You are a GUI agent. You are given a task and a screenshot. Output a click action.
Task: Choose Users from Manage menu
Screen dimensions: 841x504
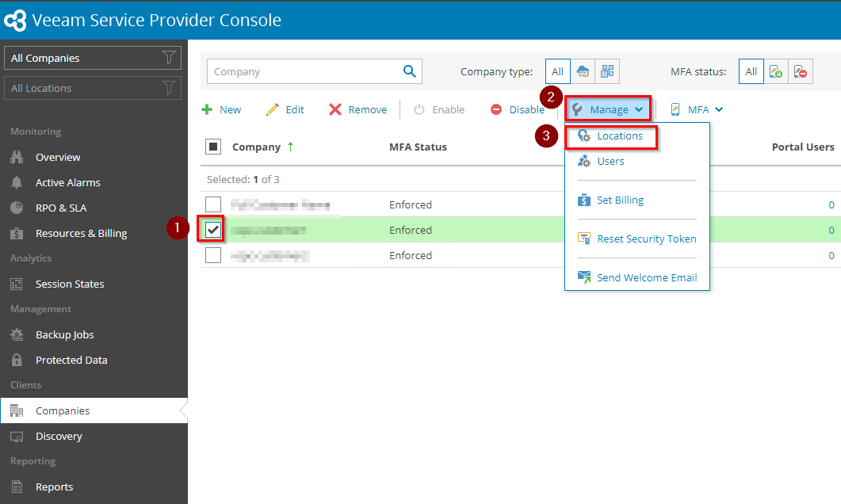point(611,161)
